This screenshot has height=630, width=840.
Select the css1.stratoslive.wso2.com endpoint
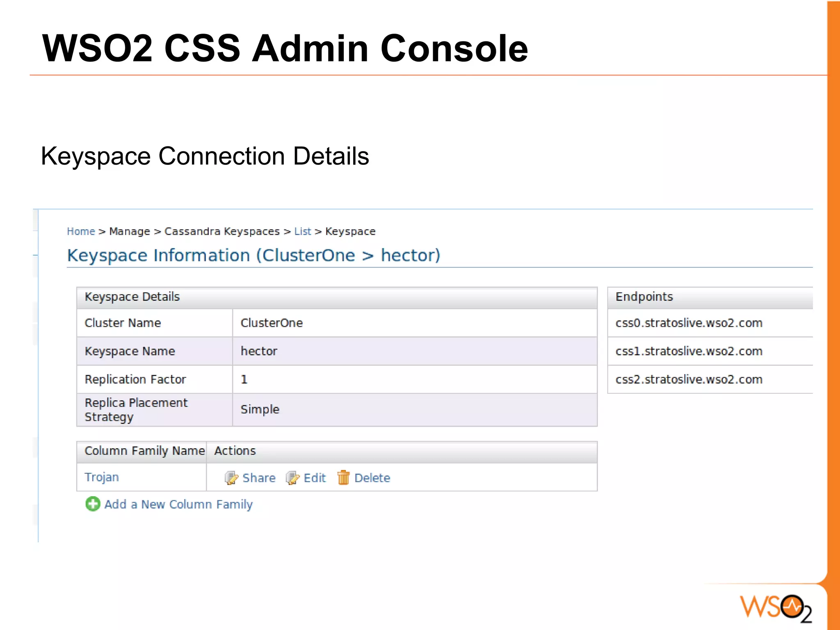[x=689, y=351]
